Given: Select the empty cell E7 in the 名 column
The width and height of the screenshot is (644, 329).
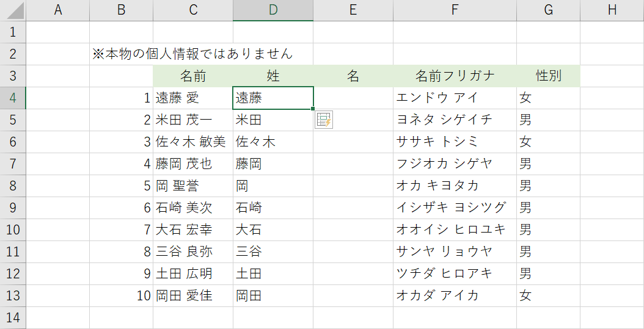Looking at the screenshot, I should (353, 164).
